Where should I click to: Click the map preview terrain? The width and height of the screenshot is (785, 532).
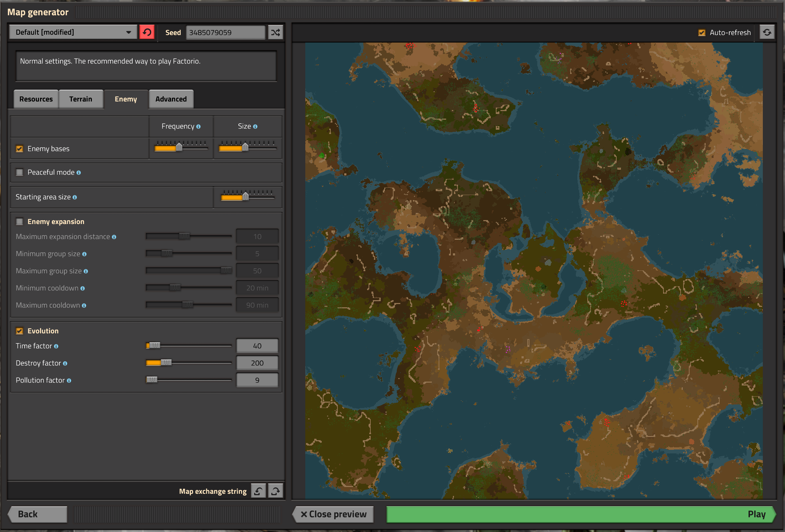click(534, 271)
